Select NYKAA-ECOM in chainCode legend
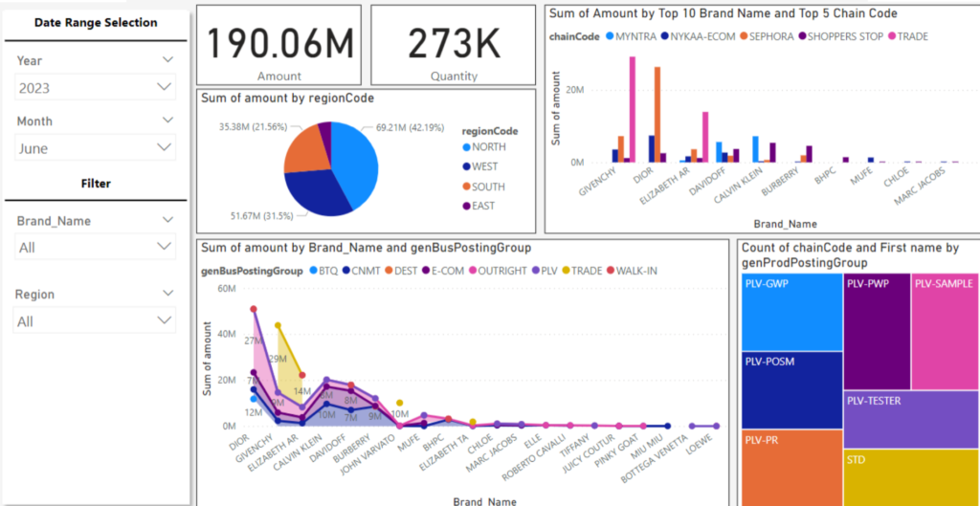The width and height of the screenshot is (980, 506). coord(698,36)
